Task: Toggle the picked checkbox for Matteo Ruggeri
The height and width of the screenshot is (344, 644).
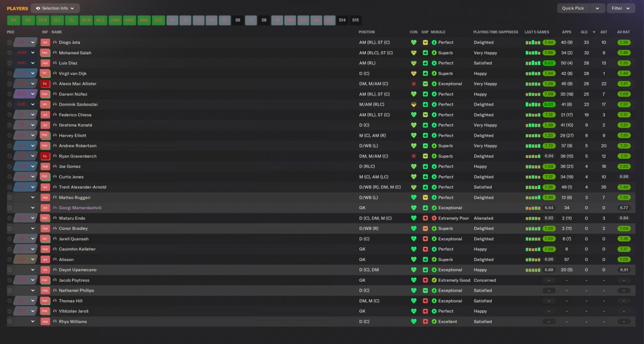Action: 10,198
